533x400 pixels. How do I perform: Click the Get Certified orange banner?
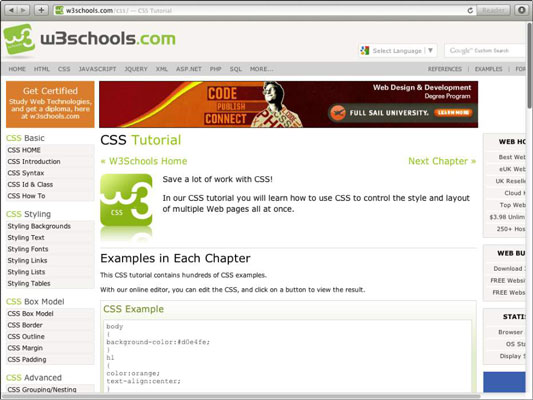[x=50, y=104]
